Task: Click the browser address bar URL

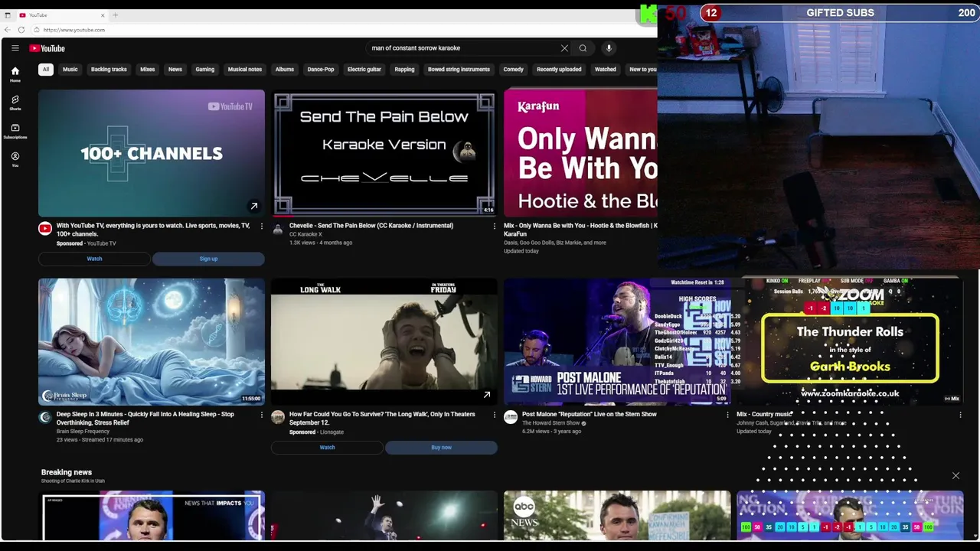Action: pos(74,30)
